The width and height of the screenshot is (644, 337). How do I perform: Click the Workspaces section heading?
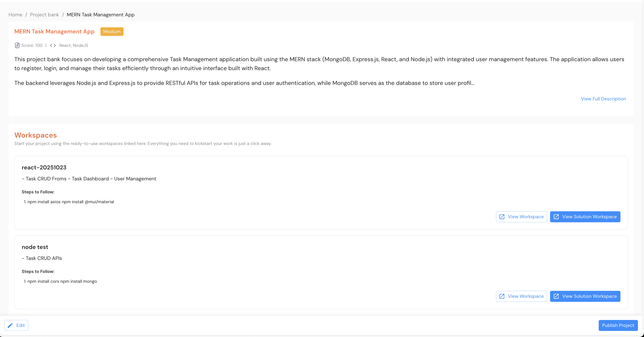35,135
